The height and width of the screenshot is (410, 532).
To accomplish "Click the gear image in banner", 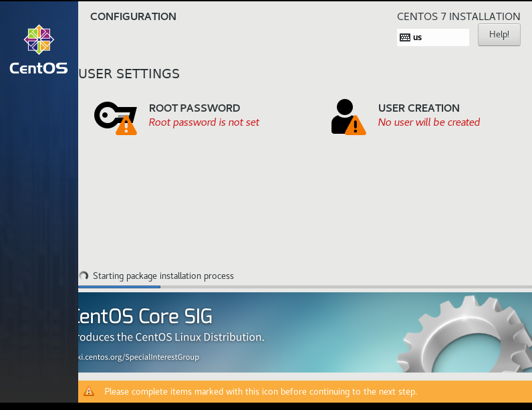I will (464, 334).
